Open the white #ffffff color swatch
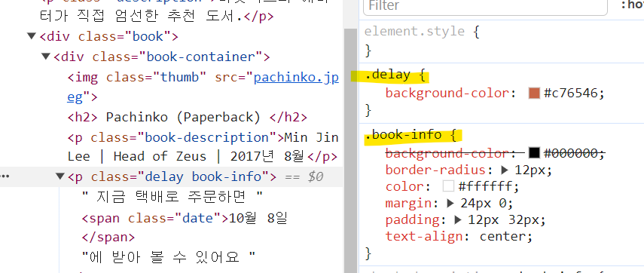 448,187
